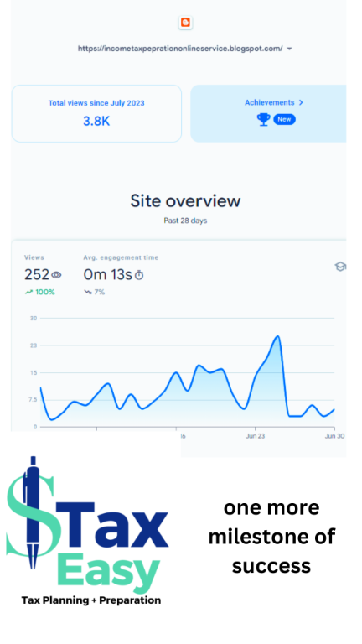
Task: Click the trophy icon in Achievements
Action: 263,120
